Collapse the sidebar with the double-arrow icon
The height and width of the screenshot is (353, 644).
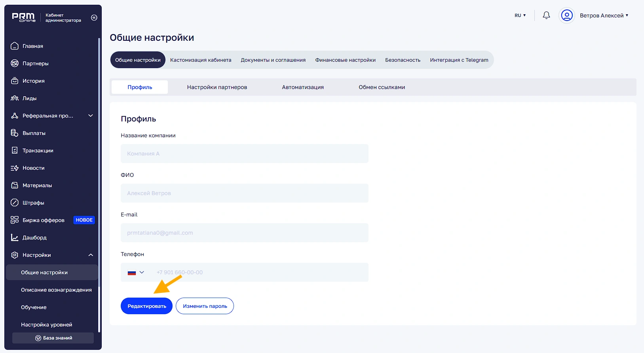(94, 17)
